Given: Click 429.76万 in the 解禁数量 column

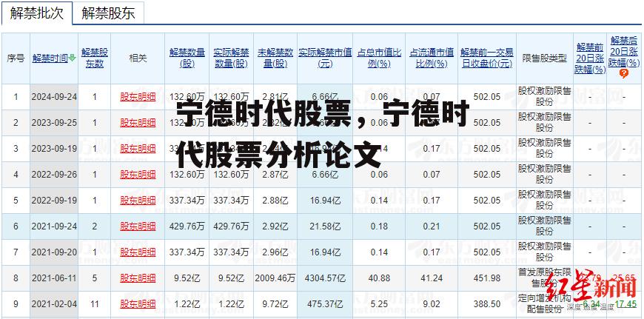Looking at the screenshot, I should tap(187, 226).
